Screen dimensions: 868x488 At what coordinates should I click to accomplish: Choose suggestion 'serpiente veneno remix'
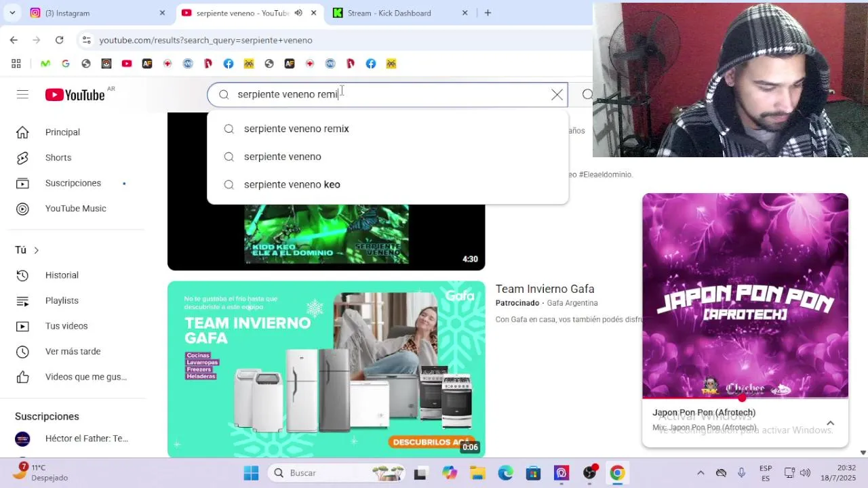pyautogui.click(x=387, y=129)
